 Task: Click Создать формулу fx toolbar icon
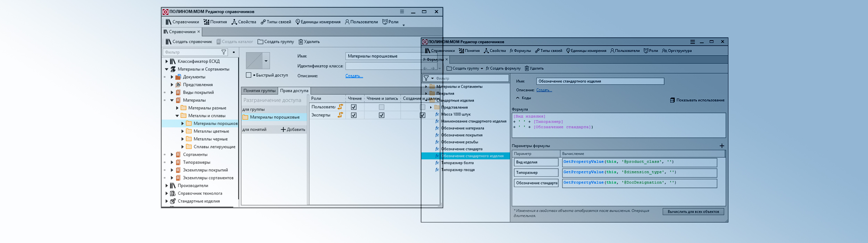click(x=487, y=68)
